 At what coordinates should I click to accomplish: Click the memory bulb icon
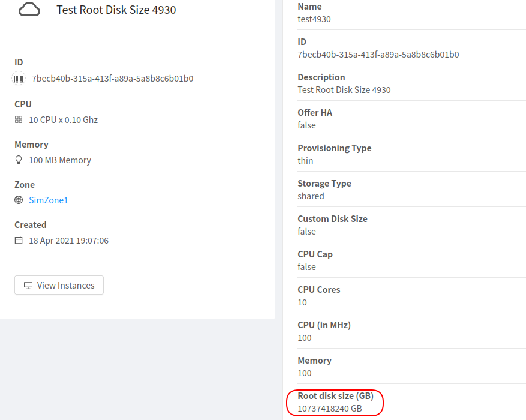point(19,160)
